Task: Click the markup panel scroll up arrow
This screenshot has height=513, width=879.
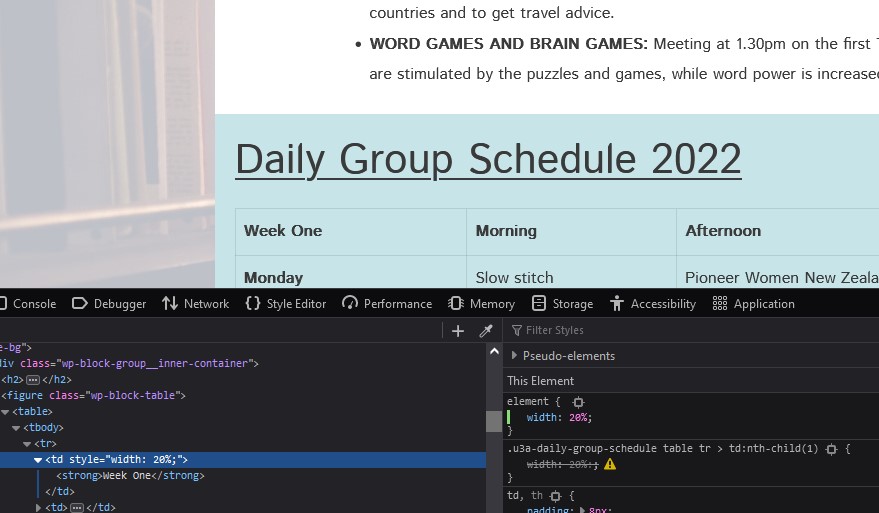Action: [x=494, y=352]
